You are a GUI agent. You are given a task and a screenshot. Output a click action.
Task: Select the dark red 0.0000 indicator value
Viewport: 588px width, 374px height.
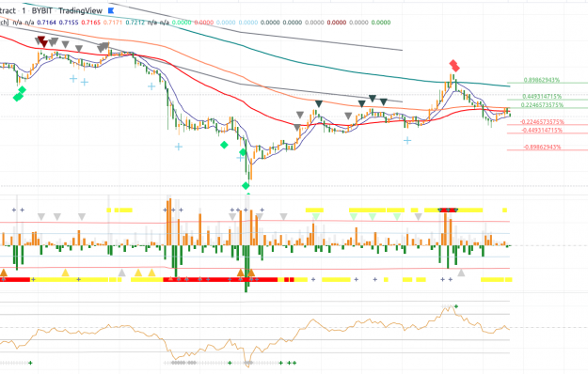(x=337, y=23)
